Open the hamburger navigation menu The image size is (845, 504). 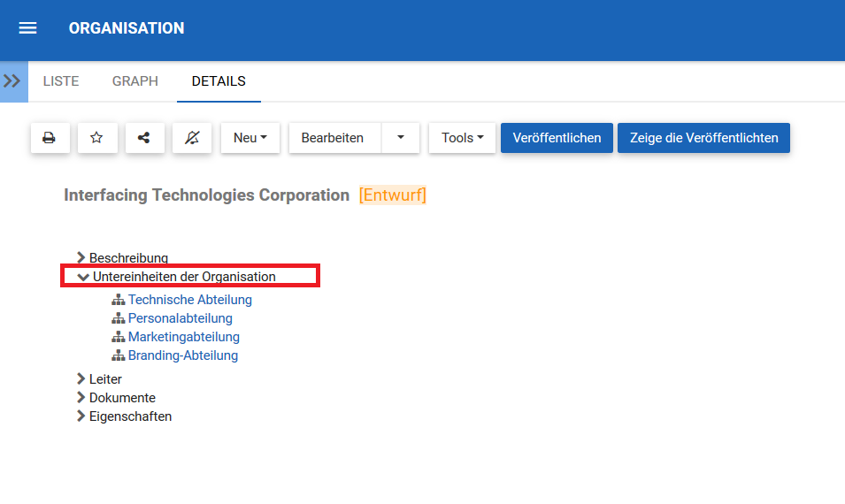(x=27, y=28)
